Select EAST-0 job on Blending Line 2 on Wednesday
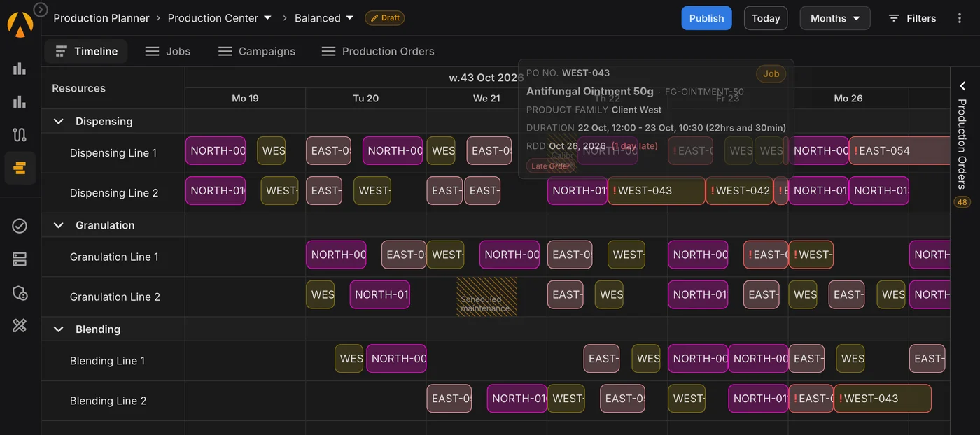This screenshot has height=435, width=980. pos(449,399)
